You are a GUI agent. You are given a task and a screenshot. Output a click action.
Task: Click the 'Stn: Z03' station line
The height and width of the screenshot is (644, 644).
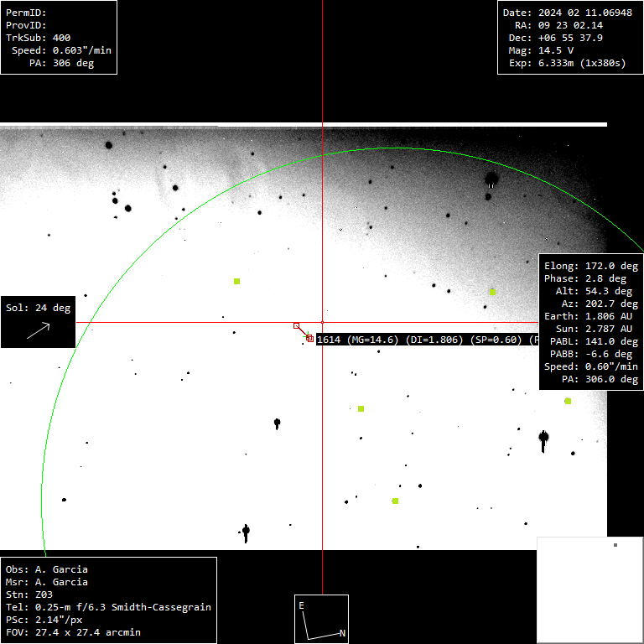pyautogui.click(x=29, y=595)
